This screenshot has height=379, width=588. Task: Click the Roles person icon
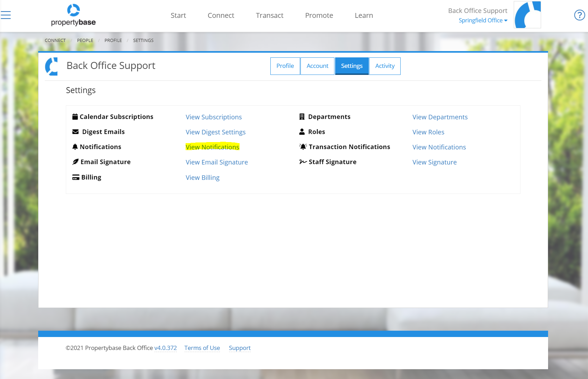[302, 131]
